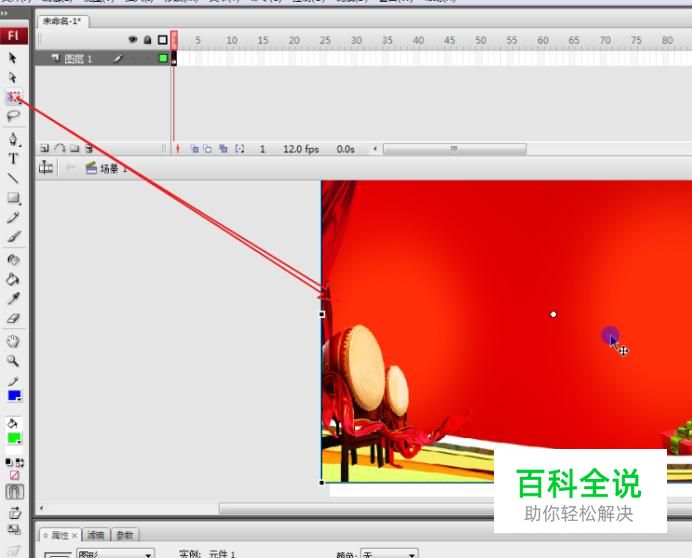The width and height of the screenshot is (692, 558).
Task: Choose the Zoom magnifier tool
Action: (13, 361)
